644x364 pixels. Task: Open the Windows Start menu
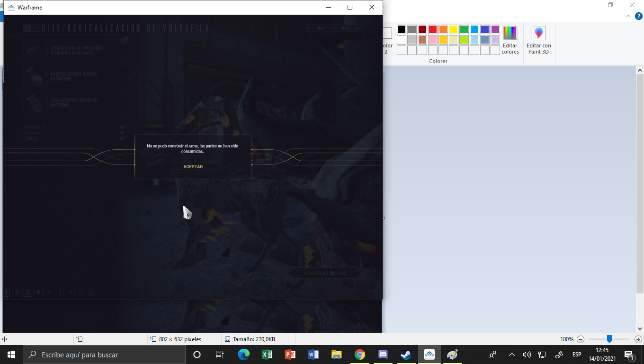tap(11, 355)
